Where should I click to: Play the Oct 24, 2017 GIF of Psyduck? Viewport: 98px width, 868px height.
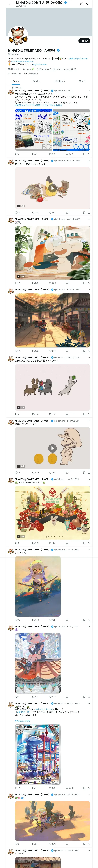(x=52, y=188)
